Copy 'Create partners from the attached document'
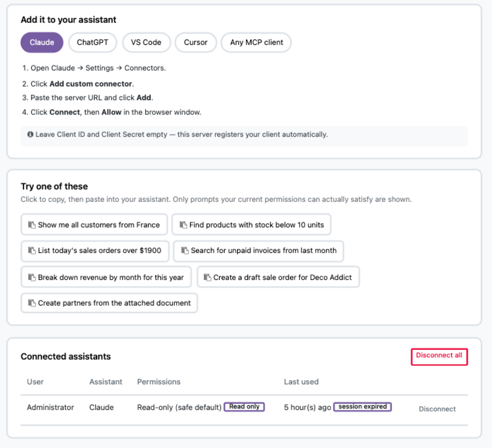 109,303
